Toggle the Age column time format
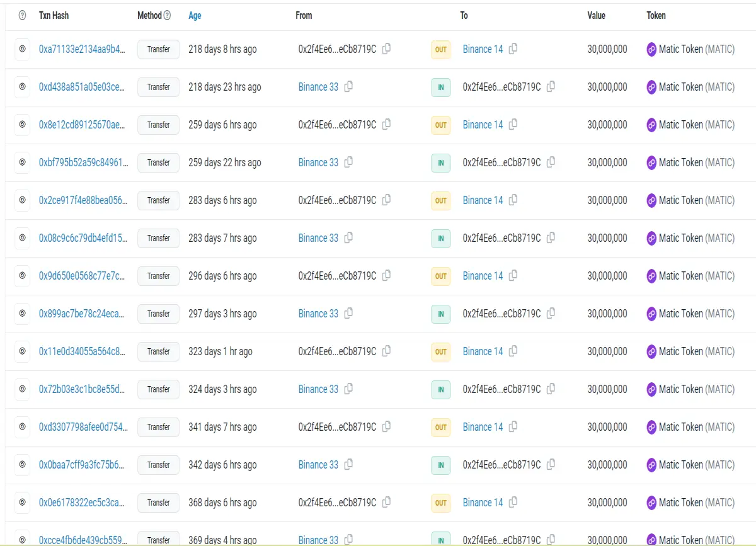The height and width of the screenshot is (546, 756). (195, 15)
